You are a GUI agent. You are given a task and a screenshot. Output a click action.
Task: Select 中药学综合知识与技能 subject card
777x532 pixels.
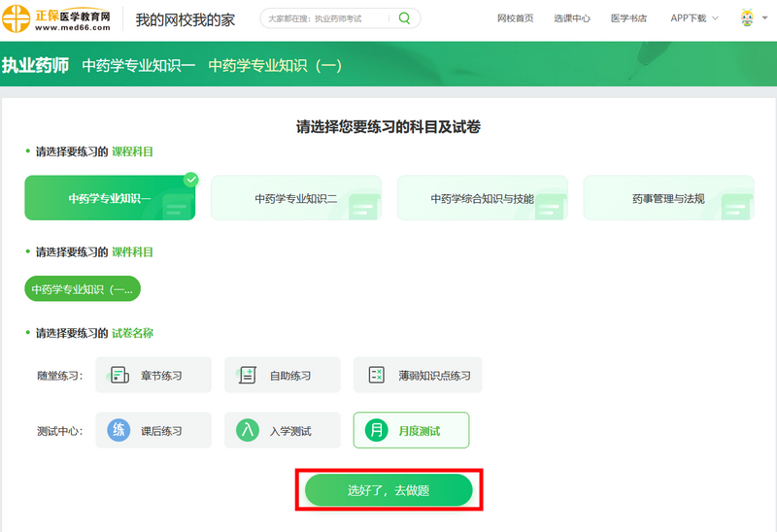pyautogui.click(x=482, y=198)
